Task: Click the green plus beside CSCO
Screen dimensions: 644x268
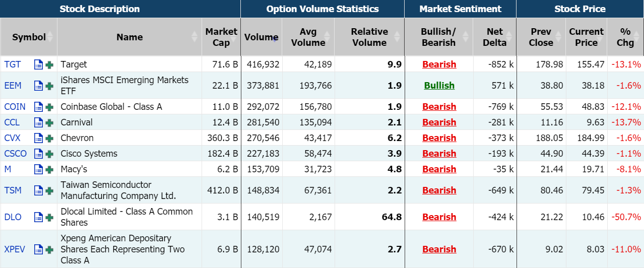Action: (49, 154)
